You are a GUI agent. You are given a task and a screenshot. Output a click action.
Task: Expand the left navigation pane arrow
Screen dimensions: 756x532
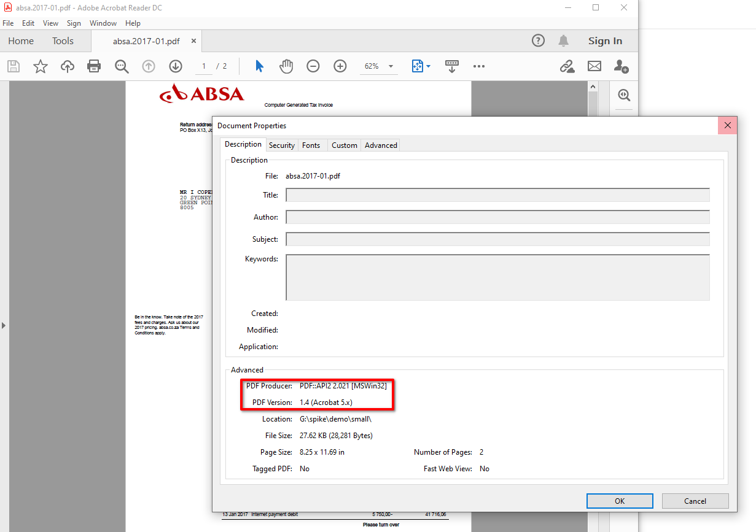[x=4, y=325]
